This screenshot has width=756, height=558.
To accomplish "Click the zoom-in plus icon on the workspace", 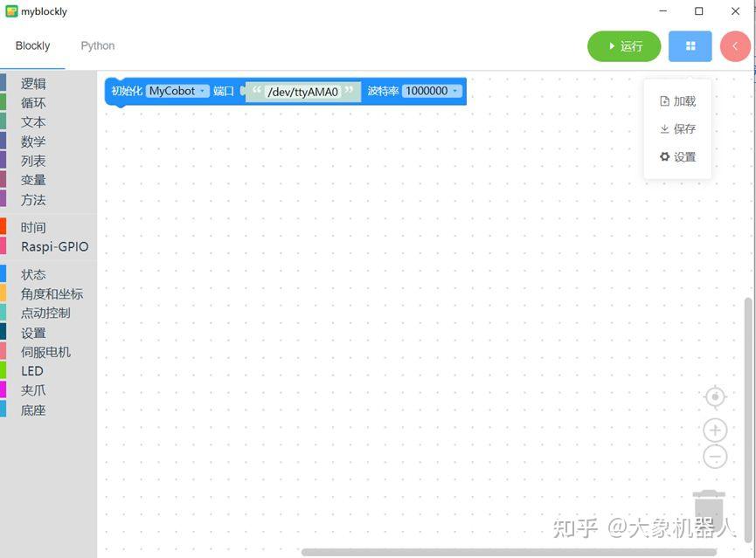I will point(714,430).
